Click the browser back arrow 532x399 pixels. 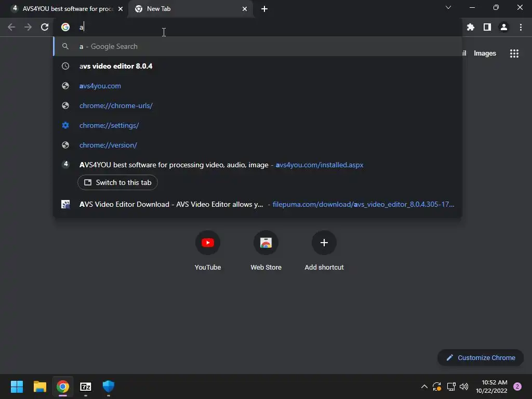coord(11,27)
